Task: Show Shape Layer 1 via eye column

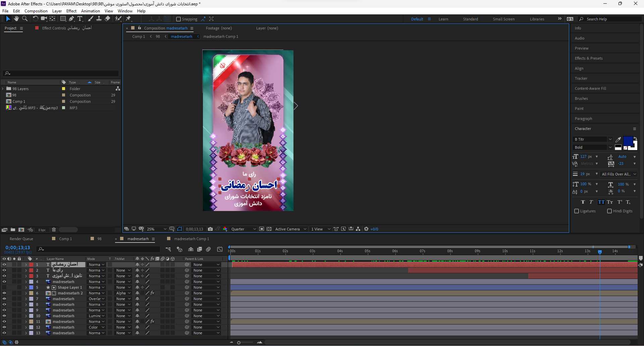Action: tap(4, 287)
